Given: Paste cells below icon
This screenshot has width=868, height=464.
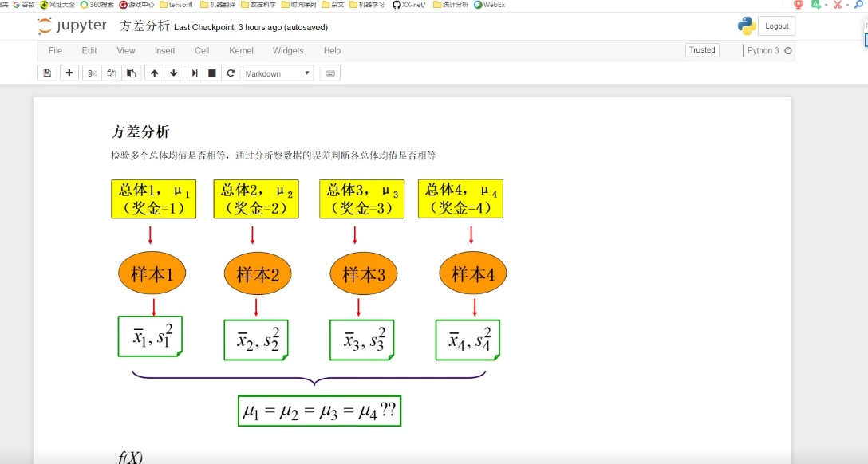Looking at the screenshot, I should pyautogui.click(x=131, y=73).
